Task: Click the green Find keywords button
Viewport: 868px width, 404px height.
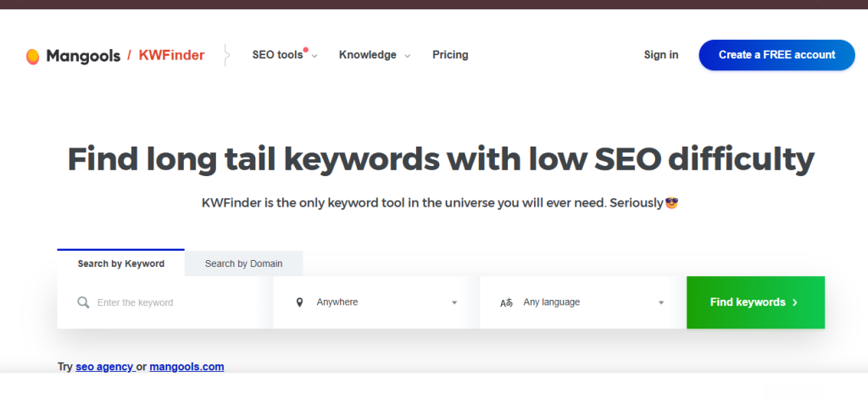Action: (x=755, y=302)
